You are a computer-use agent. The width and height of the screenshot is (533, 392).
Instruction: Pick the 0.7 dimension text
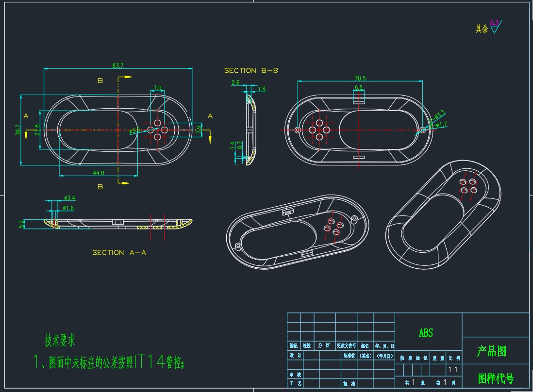pos(240,146)
